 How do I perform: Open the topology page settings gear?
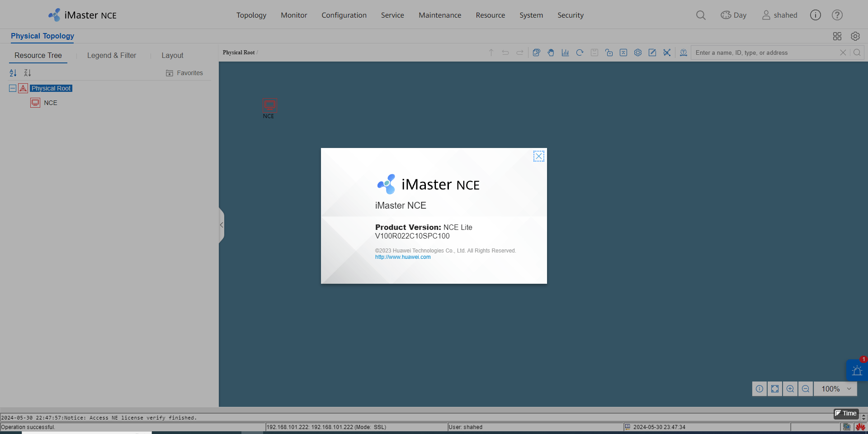pyautogui.click(x=855, y=36)
